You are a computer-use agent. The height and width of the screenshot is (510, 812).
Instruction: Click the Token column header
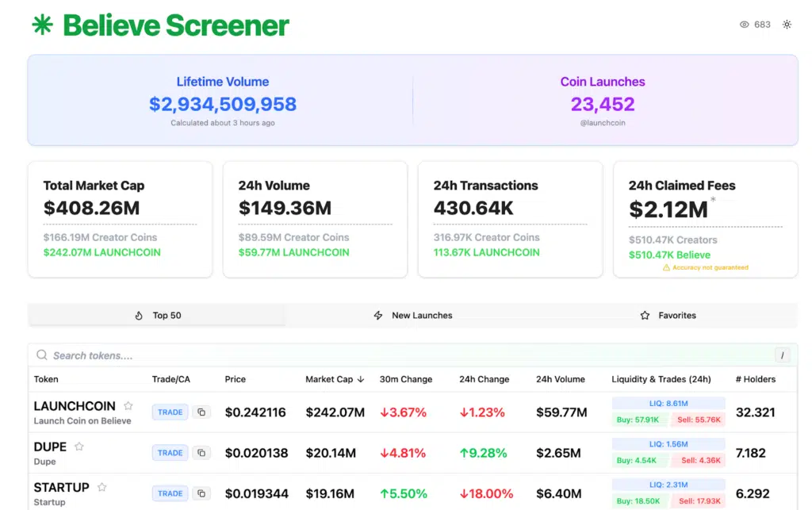(x=46, y=379)
